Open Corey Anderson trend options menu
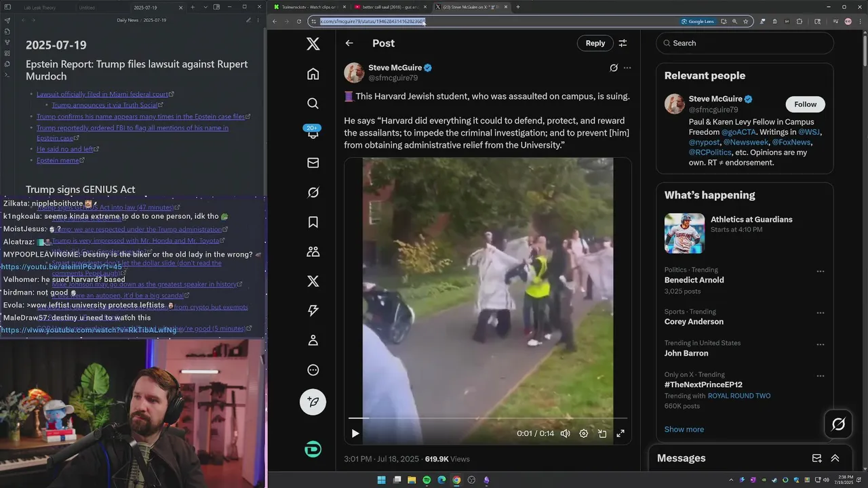Viewport: 868px width, 488px height. [x=820, y=313]
